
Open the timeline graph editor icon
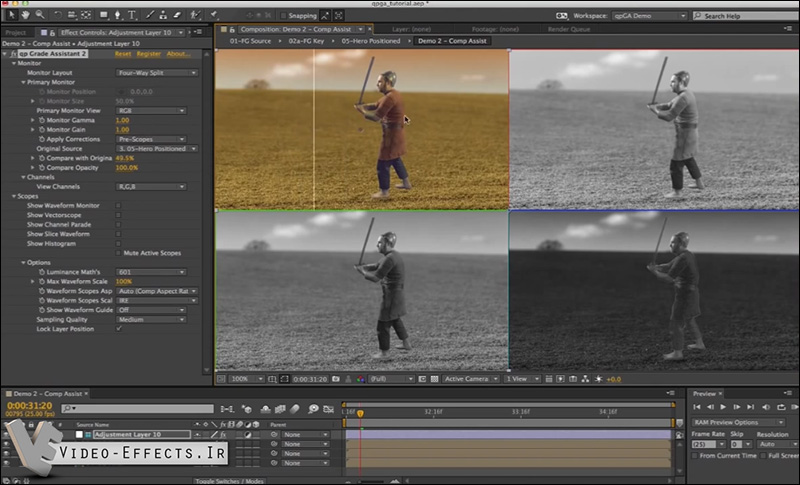coord(329,409)
